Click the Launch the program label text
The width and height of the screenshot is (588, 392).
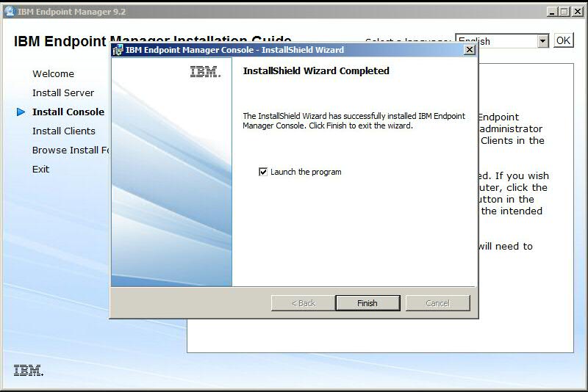(306, 172)
